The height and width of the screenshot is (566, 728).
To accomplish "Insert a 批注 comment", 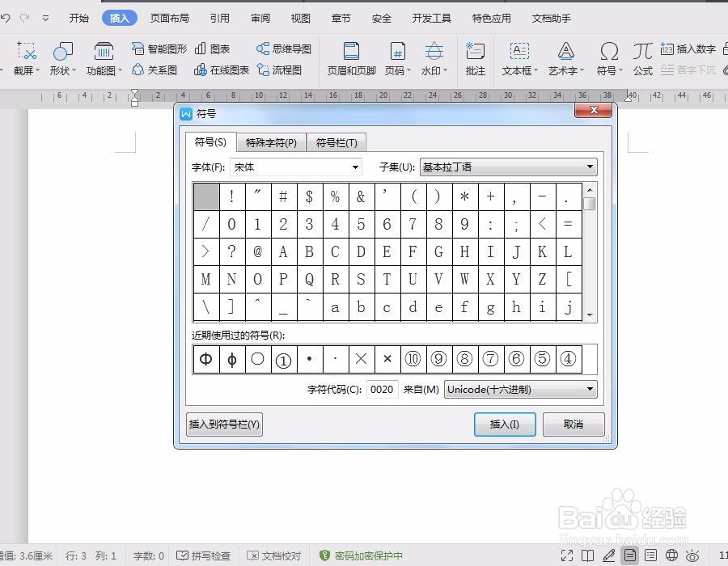I will coord(475,57).
